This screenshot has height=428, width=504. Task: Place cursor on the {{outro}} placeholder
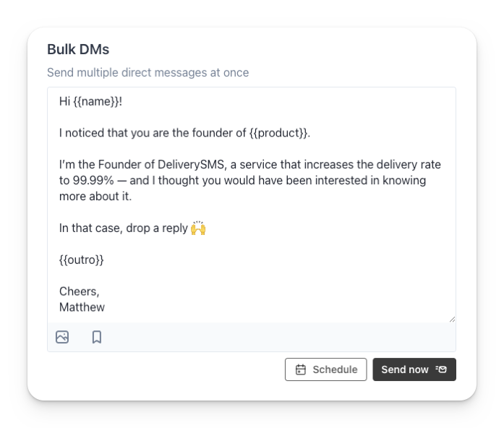pos(81,259)
